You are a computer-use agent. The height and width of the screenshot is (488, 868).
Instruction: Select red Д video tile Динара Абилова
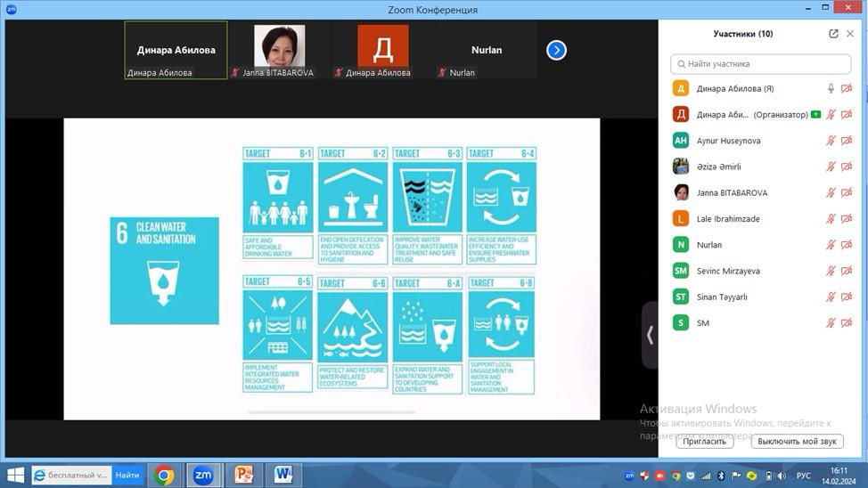point(382,51)
